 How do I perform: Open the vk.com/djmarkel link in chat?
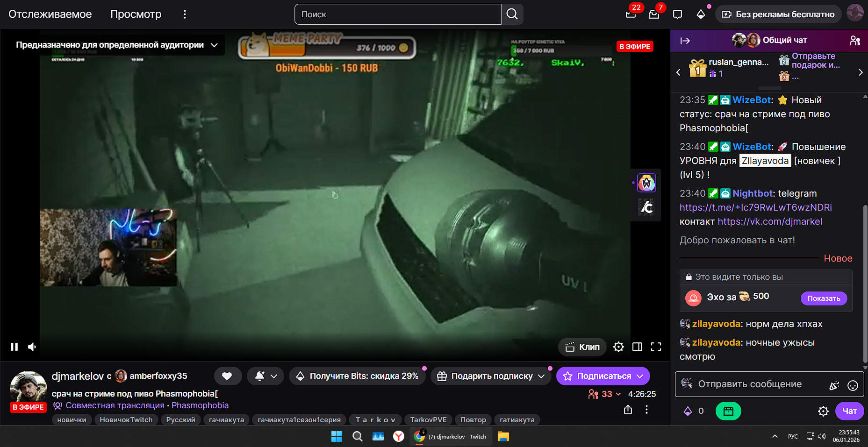[770, 221]
